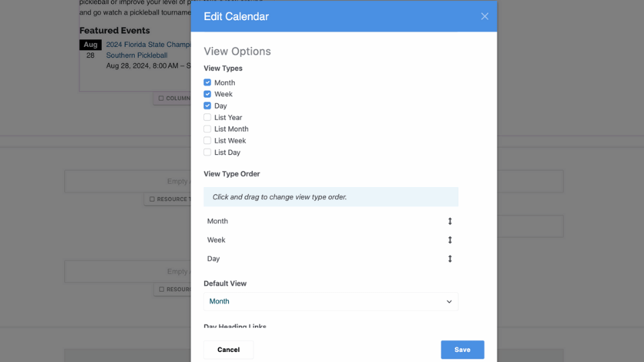Image resolution: width=644 pixels, height=362 pixels.
Task: Save the calendar settings
Action: click(462, 349)
